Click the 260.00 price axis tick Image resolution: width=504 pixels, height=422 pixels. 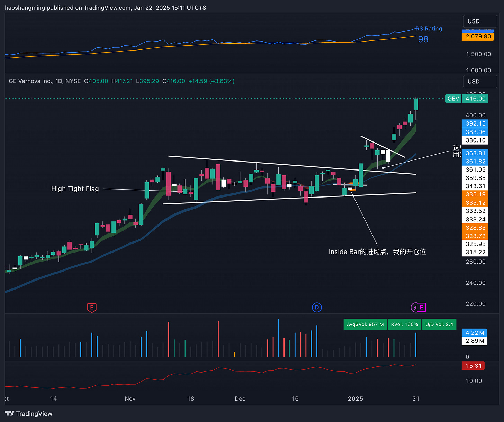click(475, 262)
